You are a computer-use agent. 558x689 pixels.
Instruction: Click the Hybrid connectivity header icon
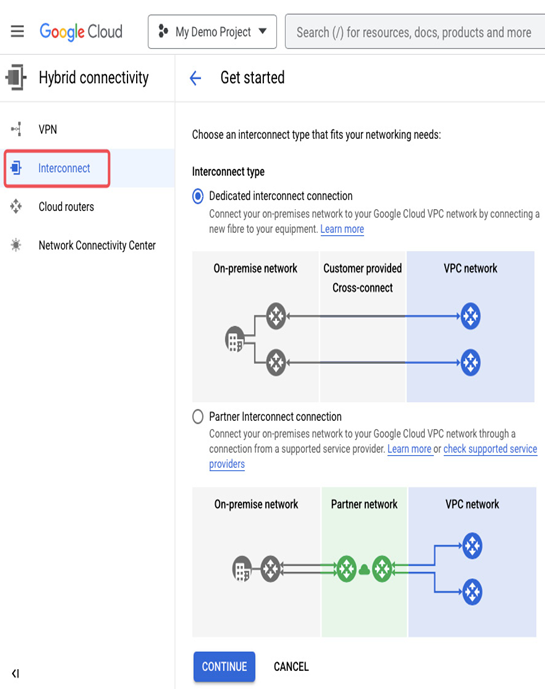pyautogui.click(x=16, y=77)
